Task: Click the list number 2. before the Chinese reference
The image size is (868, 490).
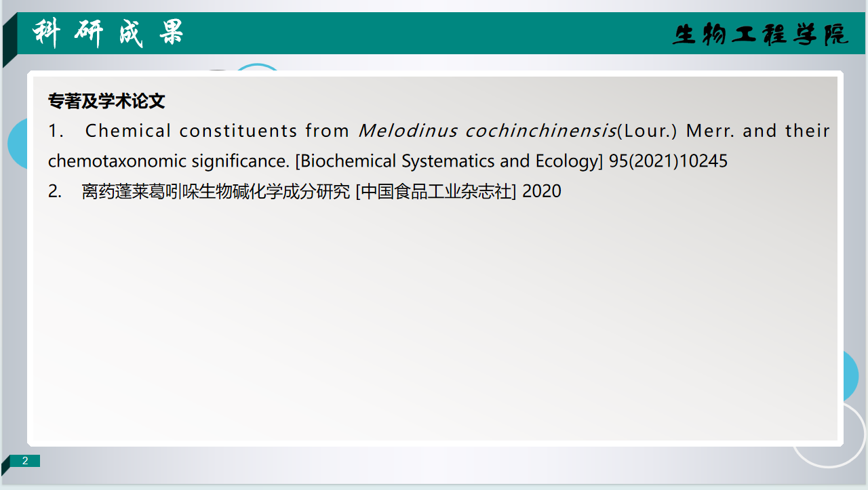Action: (55, 192)
